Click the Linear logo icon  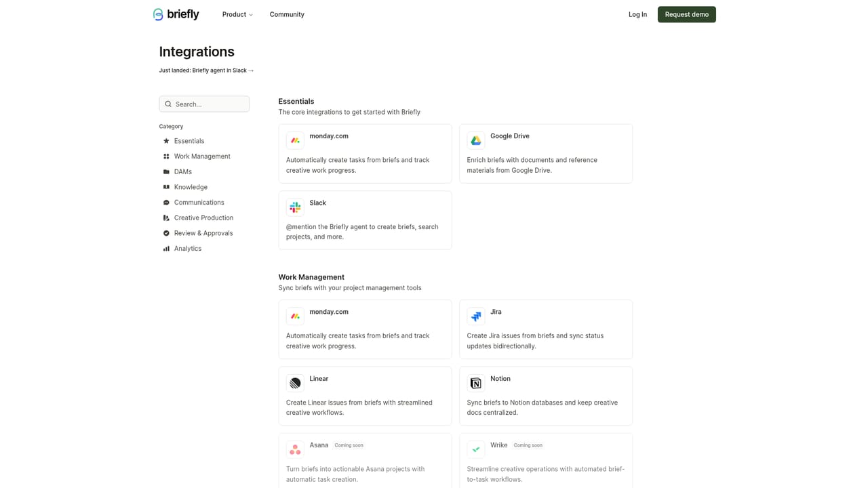[295, 383]
